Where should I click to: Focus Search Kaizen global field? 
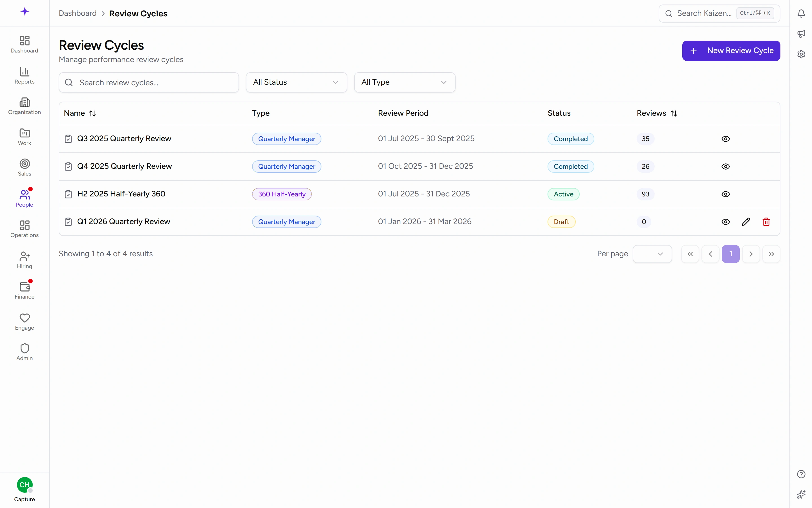[x=719, y=14]
